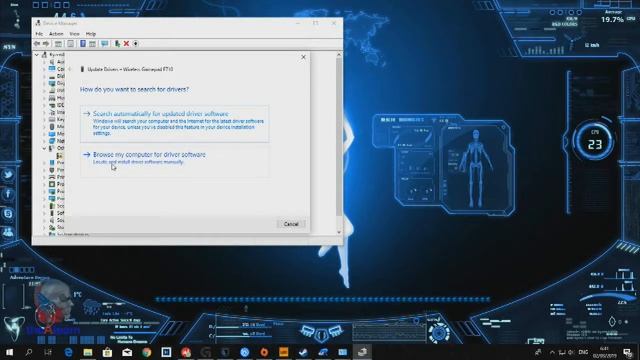Open Steam from the taskbar
640x360 pixels.
click(x=303, y=352)
